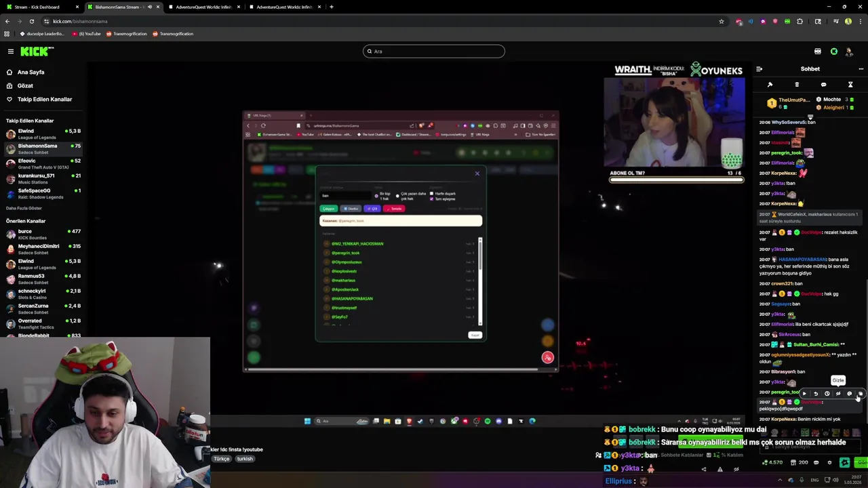Expand Daha Fazla Göster channel list

pos(24,208)
